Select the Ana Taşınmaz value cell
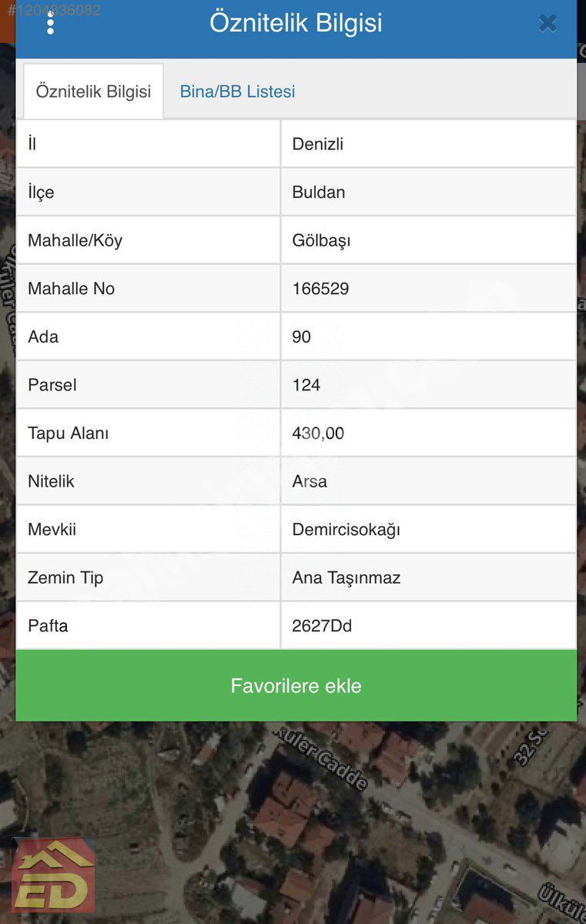Image resolution: width=586 pixels, height=924 pixels. pyautogui.click(x=429, y=577)
